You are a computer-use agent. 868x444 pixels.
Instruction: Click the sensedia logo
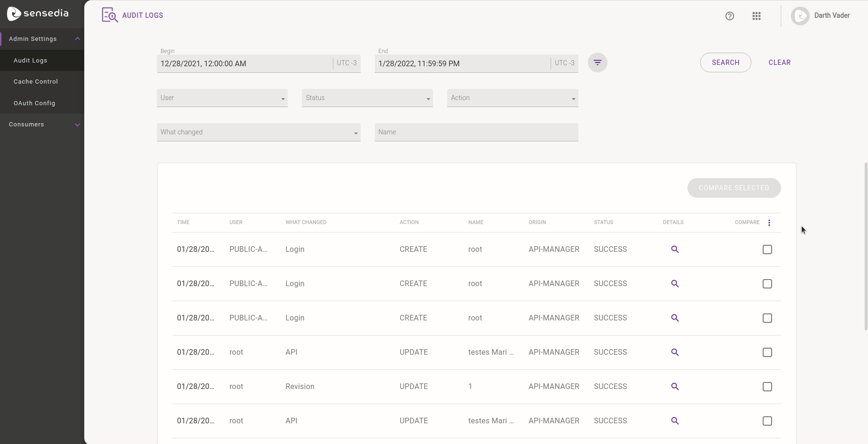tap(38, 14)
